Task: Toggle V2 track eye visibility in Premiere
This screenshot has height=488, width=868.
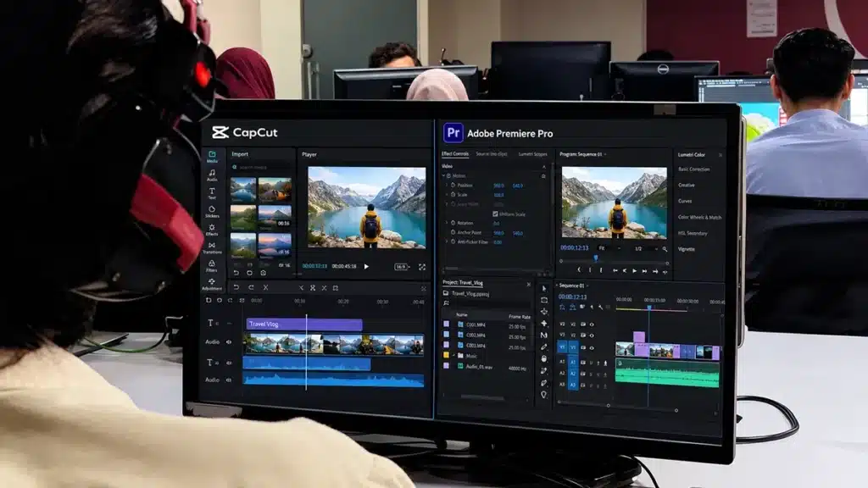Action: pos(592,335)
